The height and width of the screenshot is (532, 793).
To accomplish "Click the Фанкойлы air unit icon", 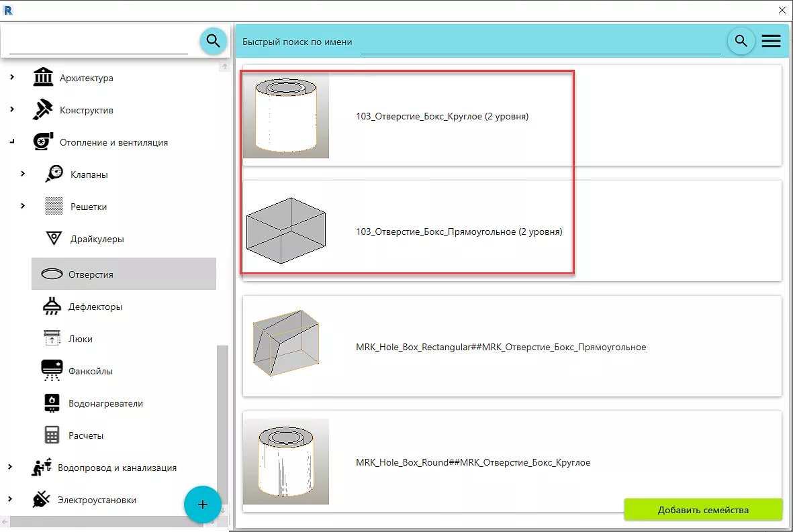I will [x=52, y=371].
